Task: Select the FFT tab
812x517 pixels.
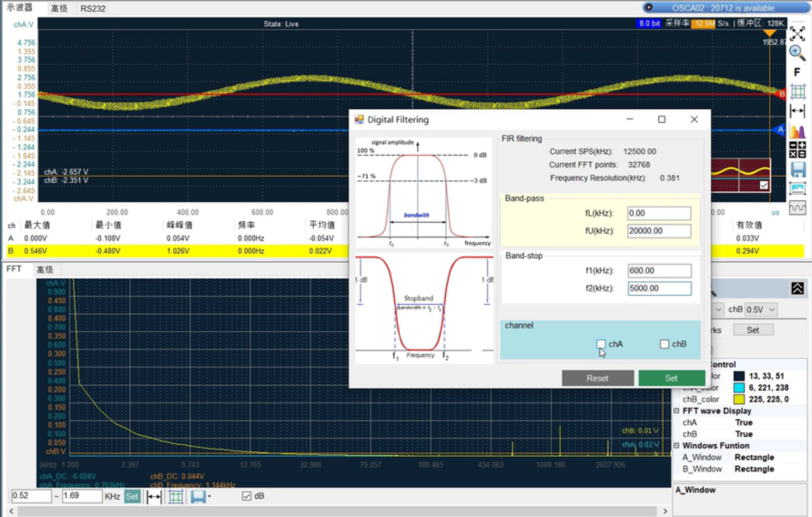Action: coord(14,269)
